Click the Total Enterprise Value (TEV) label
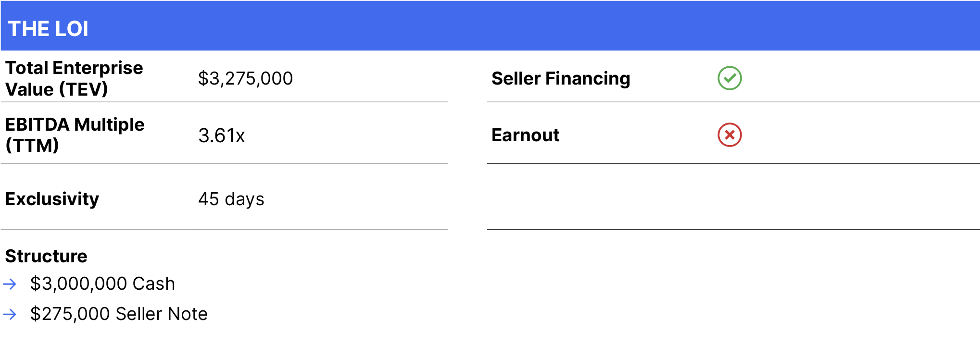The height and width of the screenshot is (344, 980). (x=74, y=78)
